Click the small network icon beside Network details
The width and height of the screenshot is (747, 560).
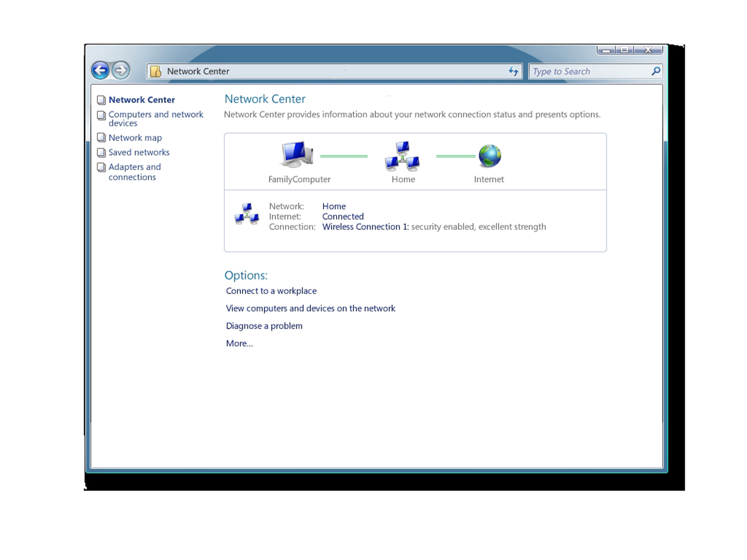point(247,214)
